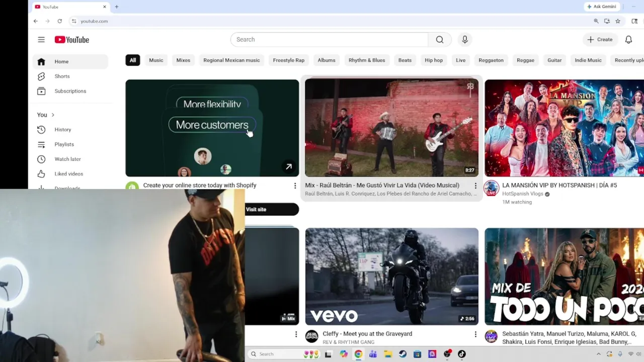Open Microsoft Store from the taskbar
Viewport: 644px width, 362px height.
pyautogui.click(x=417, y=354)
